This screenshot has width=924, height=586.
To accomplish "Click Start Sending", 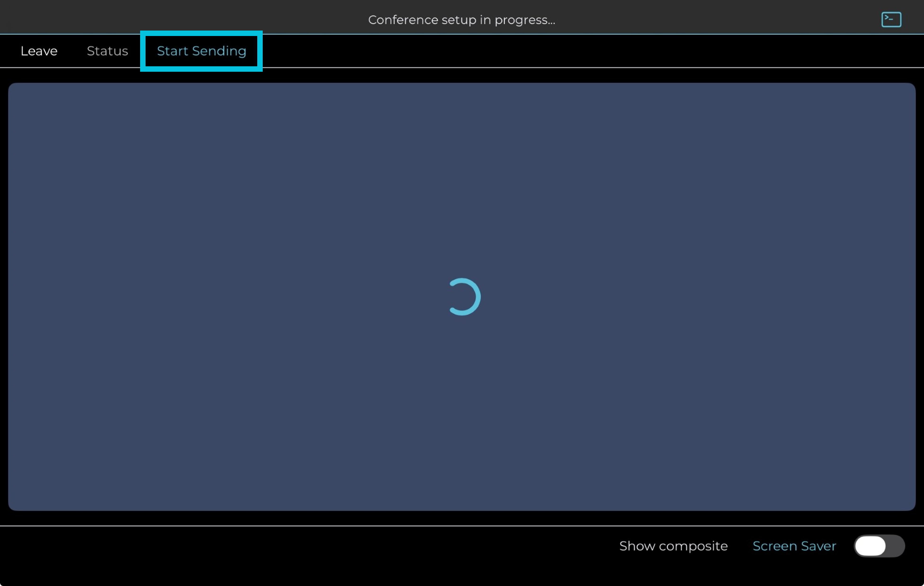I will click(201, 51).
